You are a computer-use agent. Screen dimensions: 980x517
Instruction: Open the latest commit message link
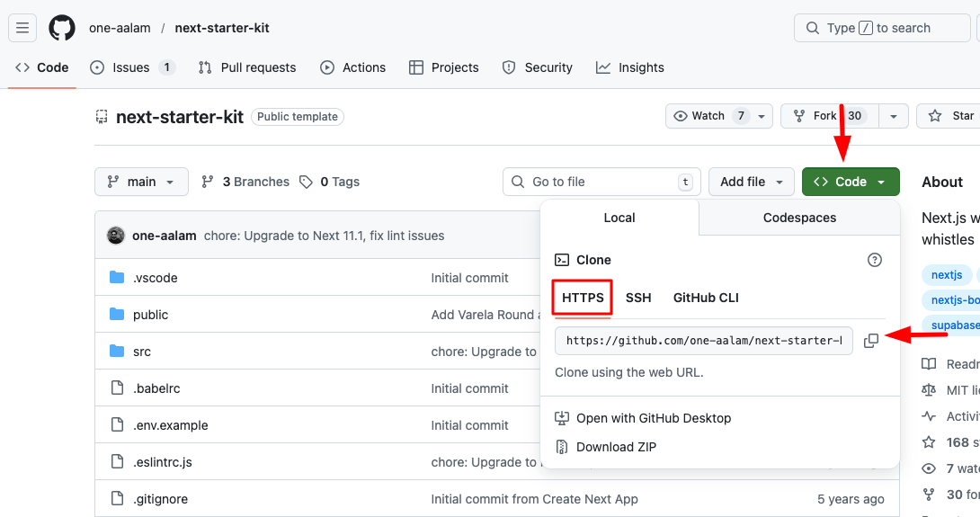pyautogui.click(x=325, y=236)
